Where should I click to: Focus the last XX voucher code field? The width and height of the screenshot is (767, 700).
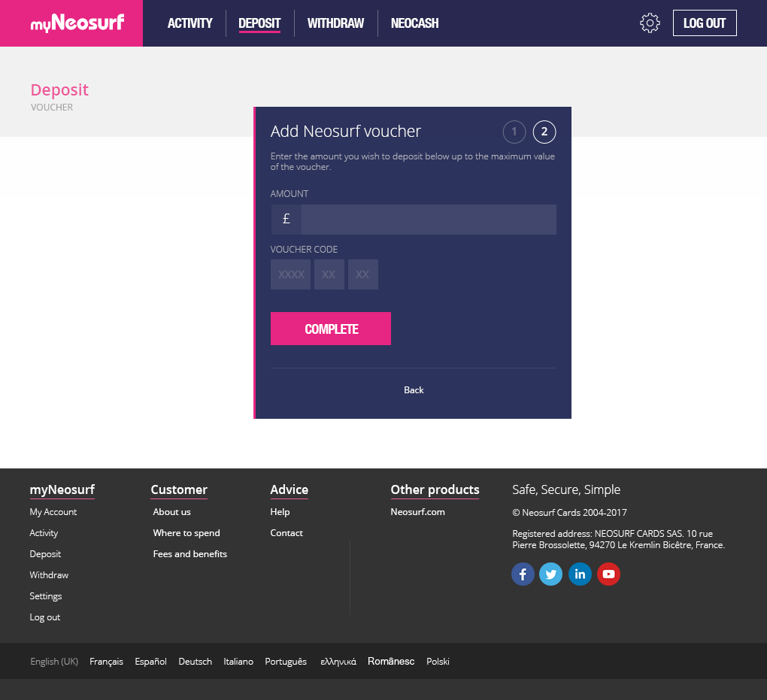click(363, 274)
